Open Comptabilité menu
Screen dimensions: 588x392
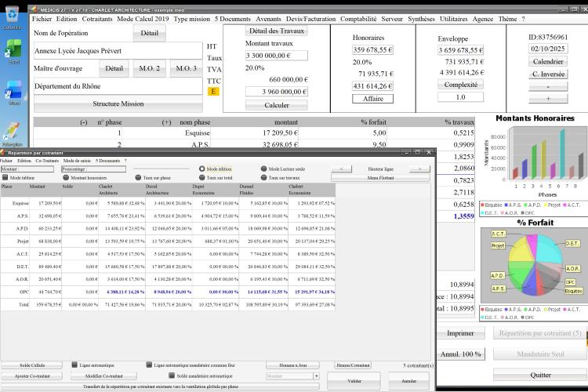point(358,19)
